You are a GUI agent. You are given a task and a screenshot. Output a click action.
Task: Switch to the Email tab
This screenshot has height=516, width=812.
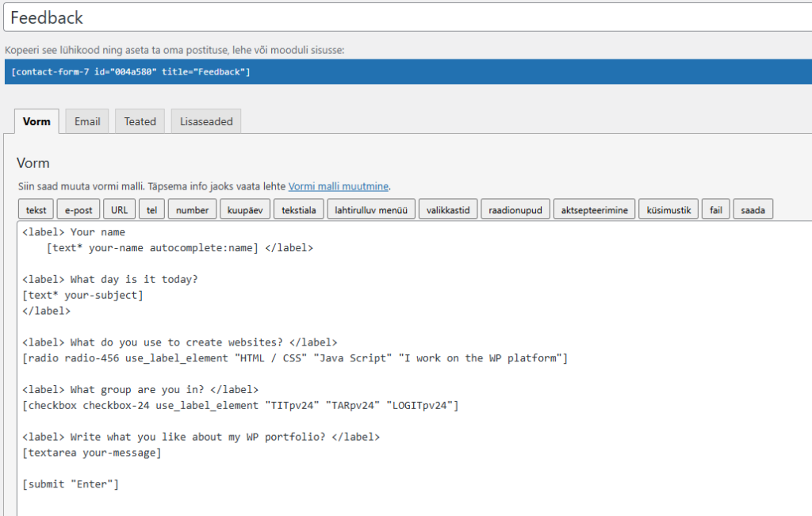click(87, 121)
